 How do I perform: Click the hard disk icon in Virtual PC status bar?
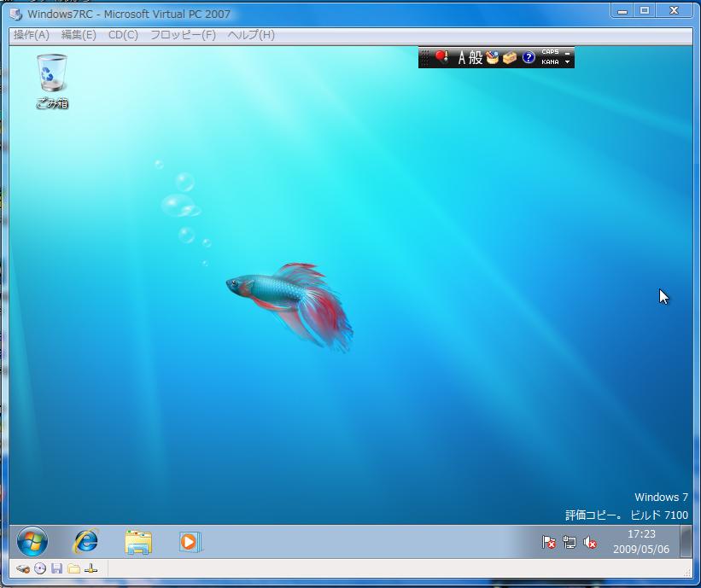[23, 569]
